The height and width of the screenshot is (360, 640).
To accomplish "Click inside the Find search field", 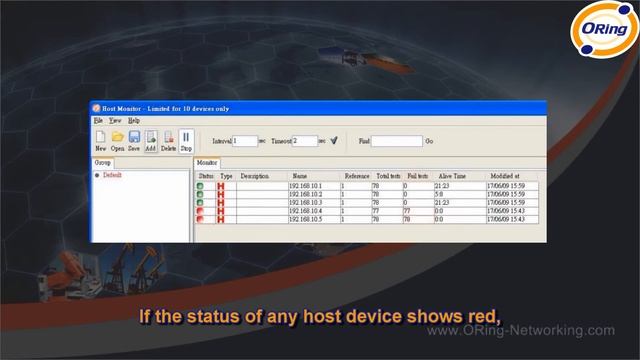I will (397, 141).
